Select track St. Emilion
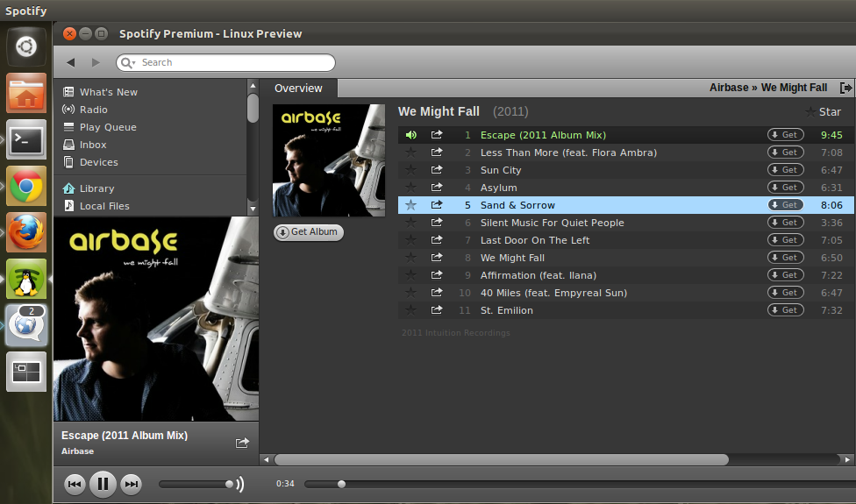This screenshot has height=504, width=856. [626, 310]
